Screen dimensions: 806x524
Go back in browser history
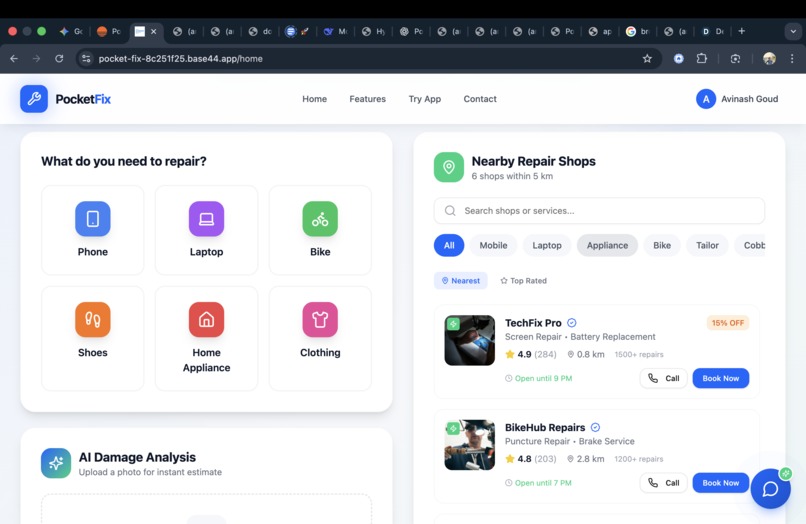point(14,59)
